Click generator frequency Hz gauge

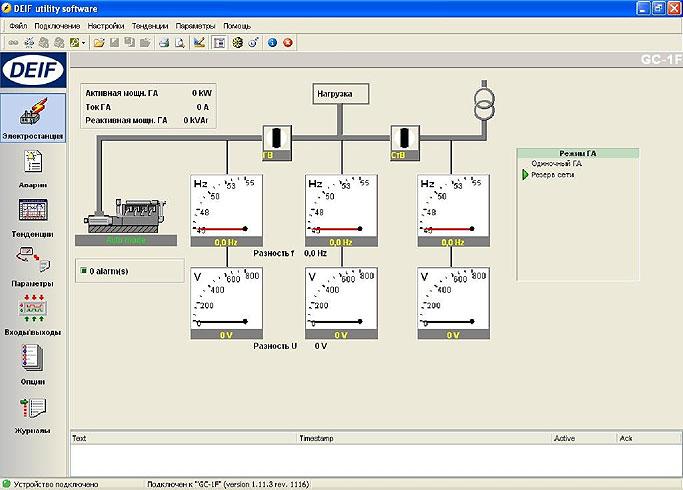click(227, 211)
